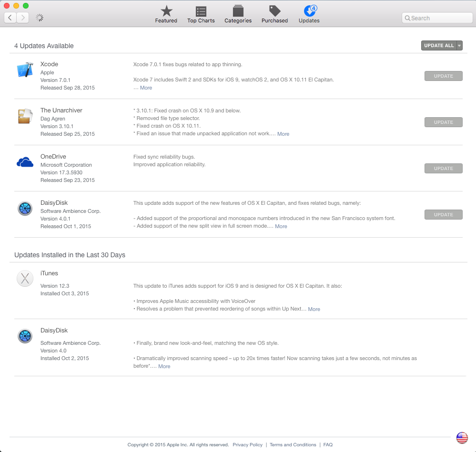Click 'Updates Installed in the Last 30 Days' heading

coord(70,255)
